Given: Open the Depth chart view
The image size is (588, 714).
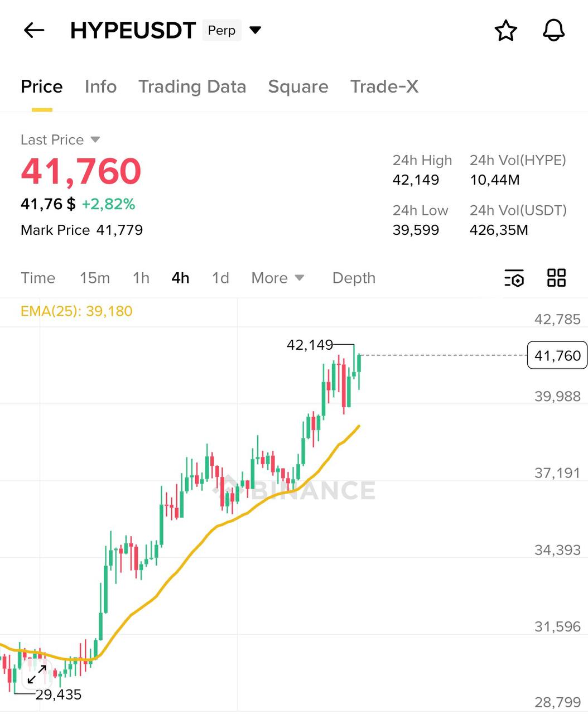Looking at the screenshot, I should click(354, 278).
